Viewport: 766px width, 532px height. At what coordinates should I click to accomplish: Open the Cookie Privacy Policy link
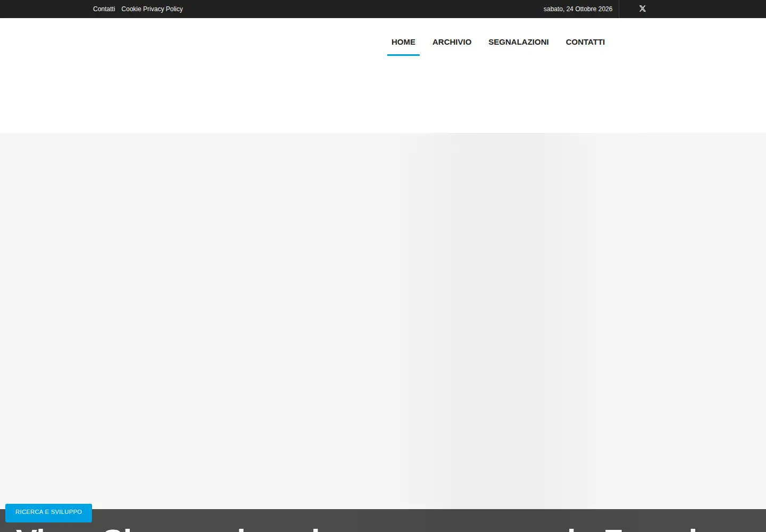(152, 9)
